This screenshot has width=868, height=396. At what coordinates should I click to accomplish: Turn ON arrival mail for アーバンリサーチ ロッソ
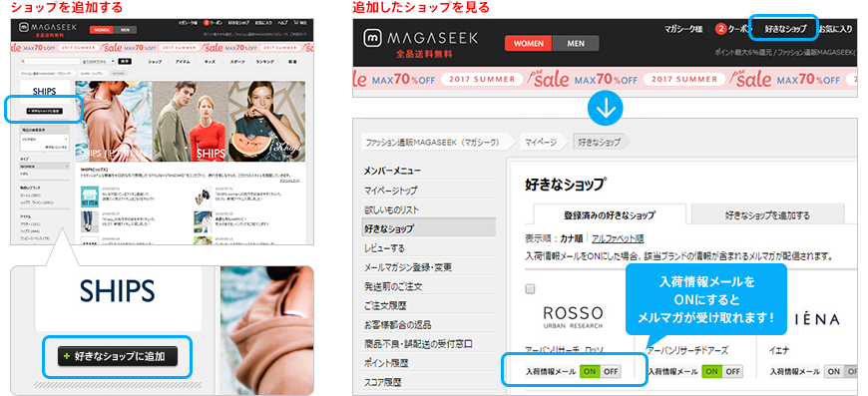pos(590,372)
